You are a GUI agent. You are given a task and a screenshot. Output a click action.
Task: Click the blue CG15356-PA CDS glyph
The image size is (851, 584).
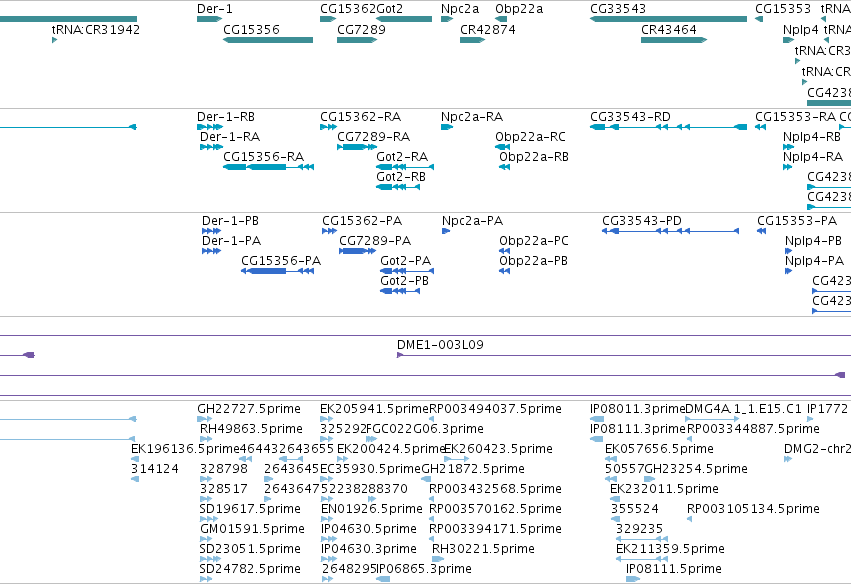(x=277, y=271)
